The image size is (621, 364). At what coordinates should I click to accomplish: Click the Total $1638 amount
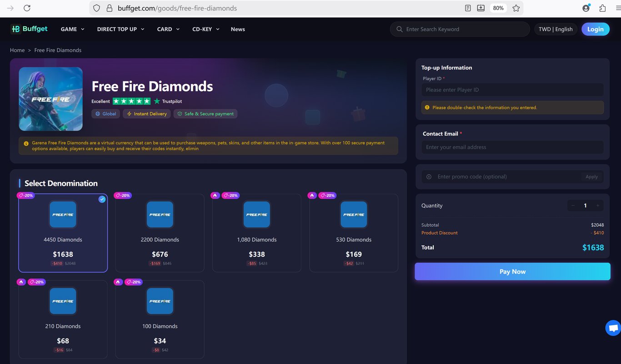[593, 248]
